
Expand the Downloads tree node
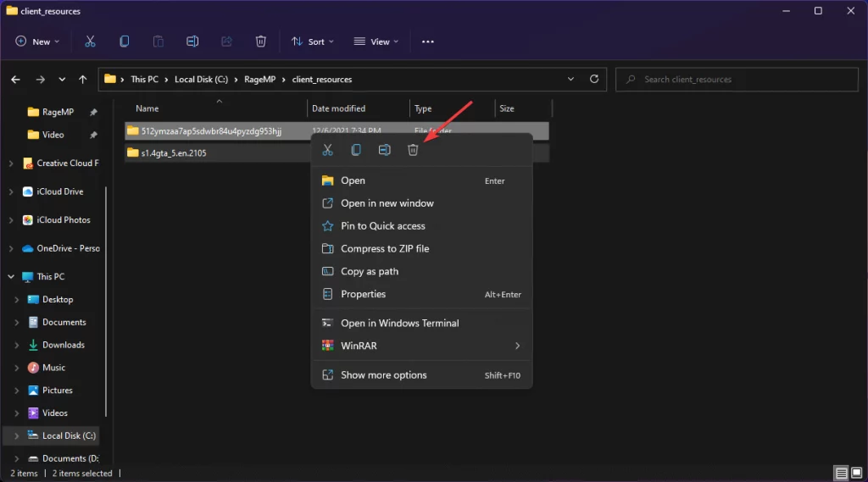pyautogui.click(x=17, y=345)
